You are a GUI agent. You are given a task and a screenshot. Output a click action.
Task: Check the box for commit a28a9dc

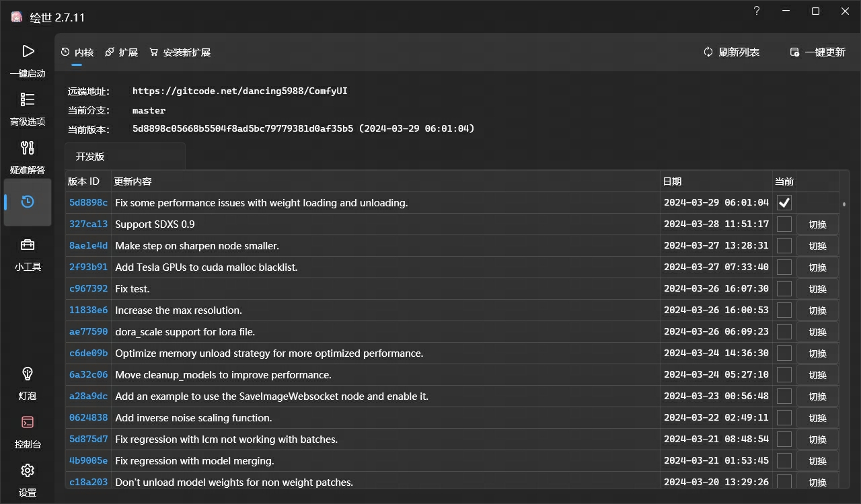pos(784,396)
